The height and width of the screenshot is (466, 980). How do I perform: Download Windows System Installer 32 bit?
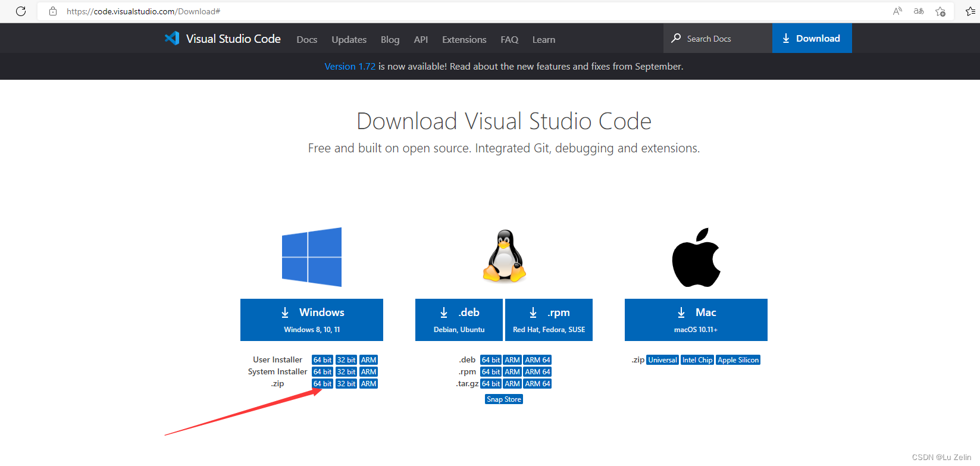[x=346, y=372]
